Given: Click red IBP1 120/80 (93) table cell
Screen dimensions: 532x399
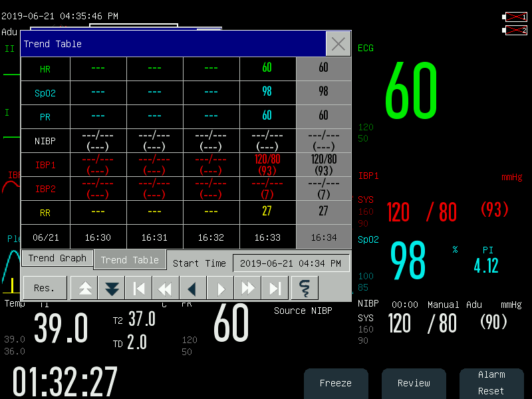Looking at the screenshot, I should pos(268,165).
